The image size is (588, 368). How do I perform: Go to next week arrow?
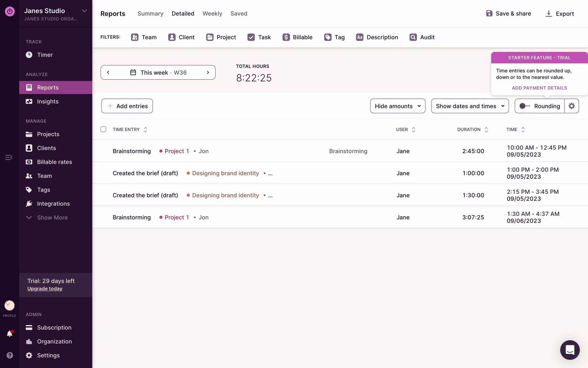pos(208,72)
